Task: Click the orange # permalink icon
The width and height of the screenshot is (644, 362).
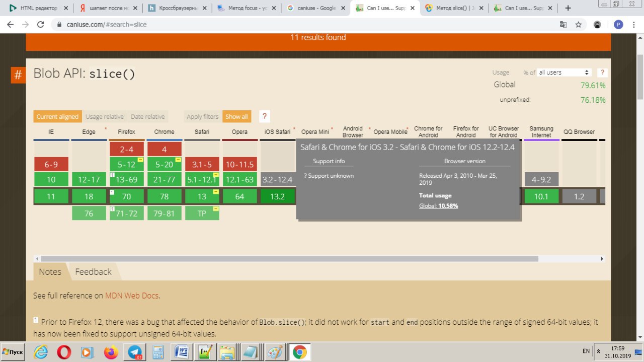Action: tap(18, 75)
